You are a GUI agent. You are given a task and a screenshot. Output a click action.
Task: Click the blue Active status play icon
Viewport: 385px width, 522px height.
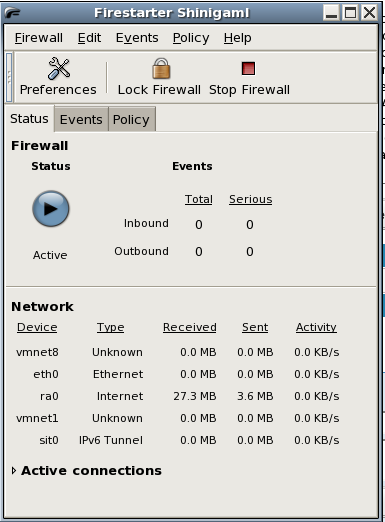(51, 209)
